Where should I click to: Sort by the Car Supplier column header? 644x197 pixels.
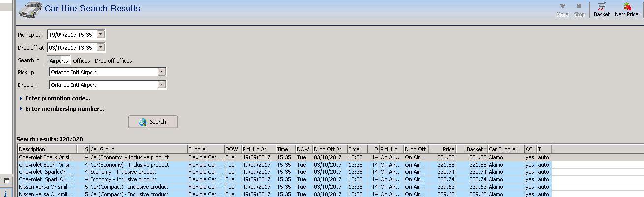506,149
